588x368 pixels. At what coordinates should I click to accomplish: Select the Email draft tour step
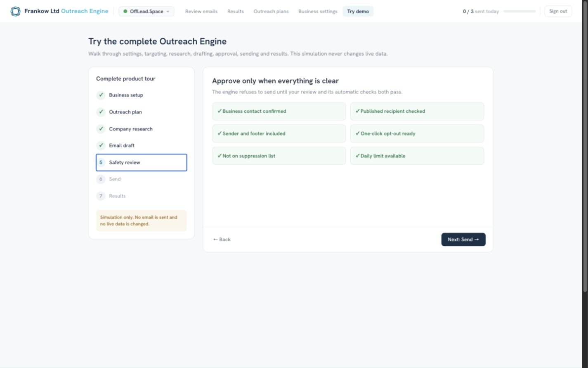point(142,145)
